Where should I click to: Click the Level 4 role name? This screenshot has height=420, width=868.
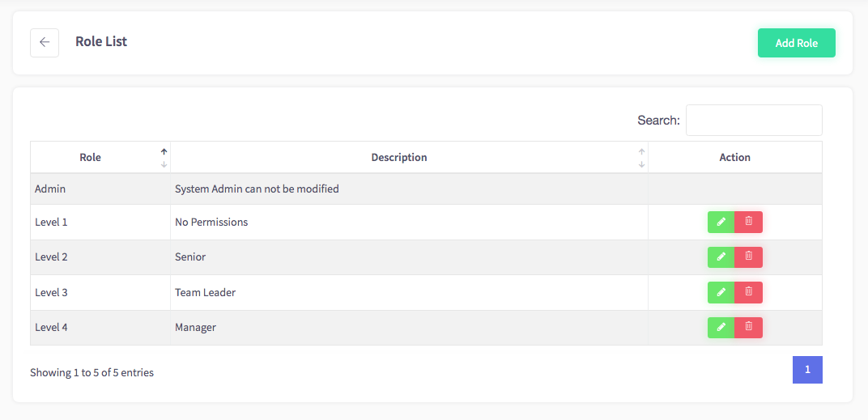click(51, 327)
